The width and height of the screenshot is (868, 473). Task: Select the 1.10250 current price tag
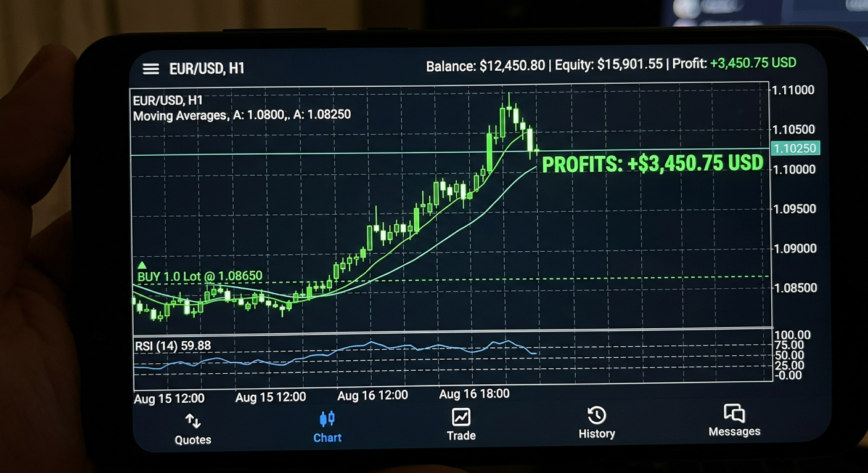(795, 148)
